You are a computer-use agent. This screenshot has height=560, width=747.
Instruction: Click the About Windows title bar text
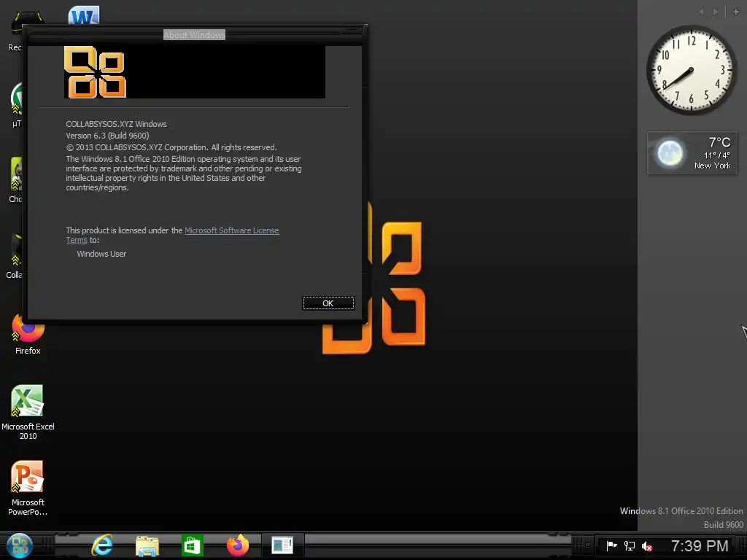click(x=194, y=35)
